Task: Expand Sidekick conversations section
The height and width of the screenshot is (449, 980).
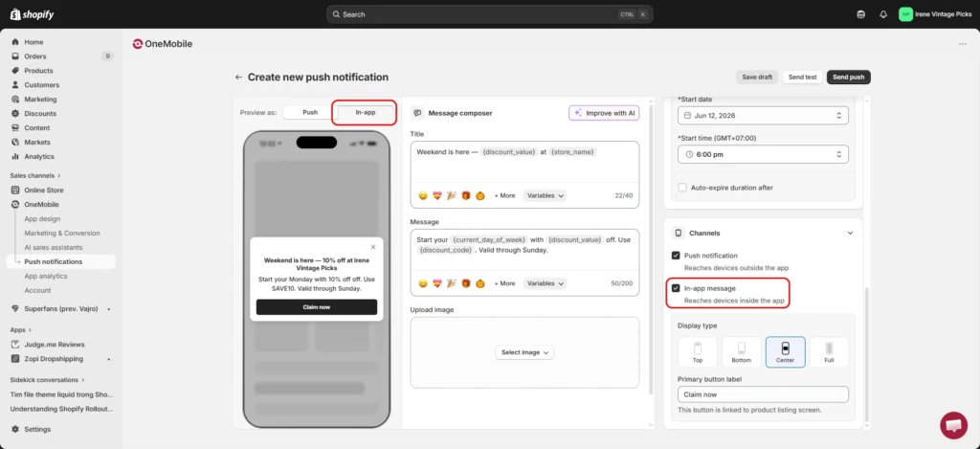Action: point(47,379)
